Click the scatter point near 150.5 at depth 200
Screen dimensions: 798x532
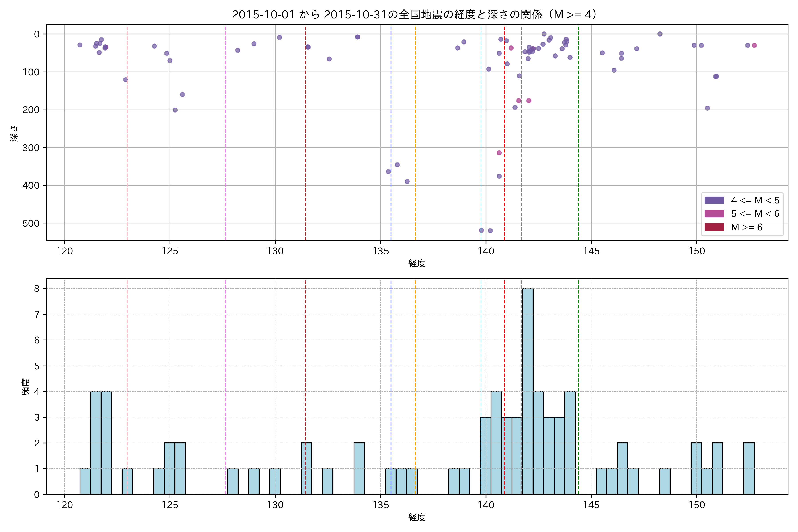pos(707,108)
